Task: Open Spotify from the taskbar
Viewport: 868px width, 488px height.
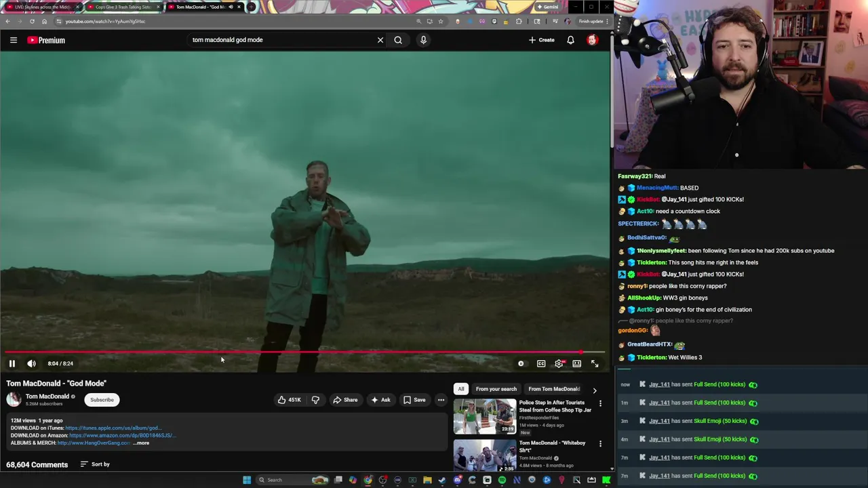Action: 502,480
